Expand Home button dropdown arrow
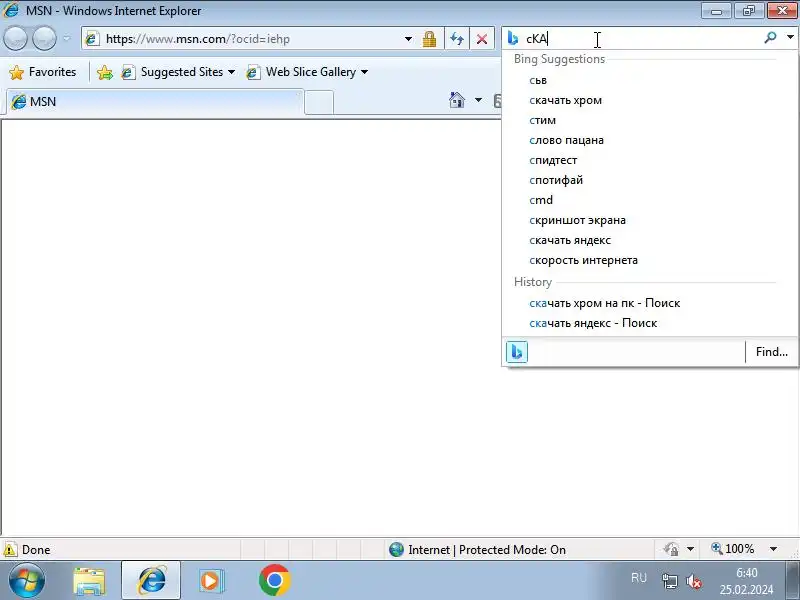The height and width of the screenshot is (600, 800). click(478, 99)
